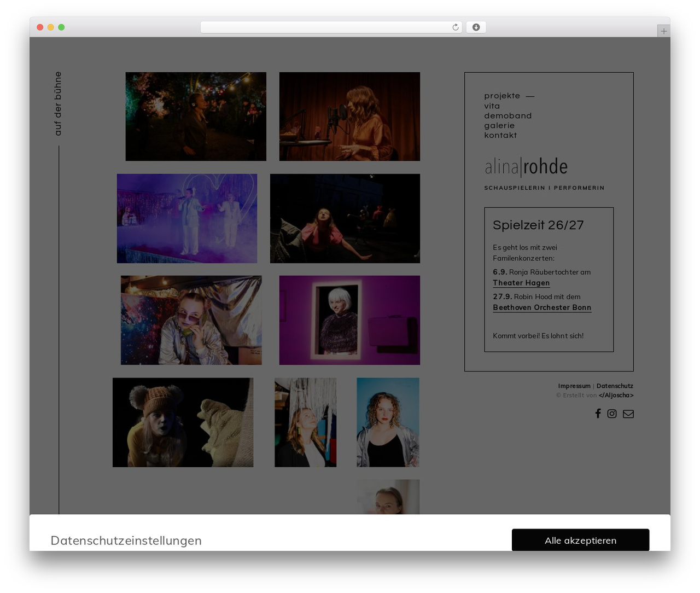The height and width of the screenshot is (593, 700).
Task: Open the Facebook icon link
Action: click(x=598, y=414)
